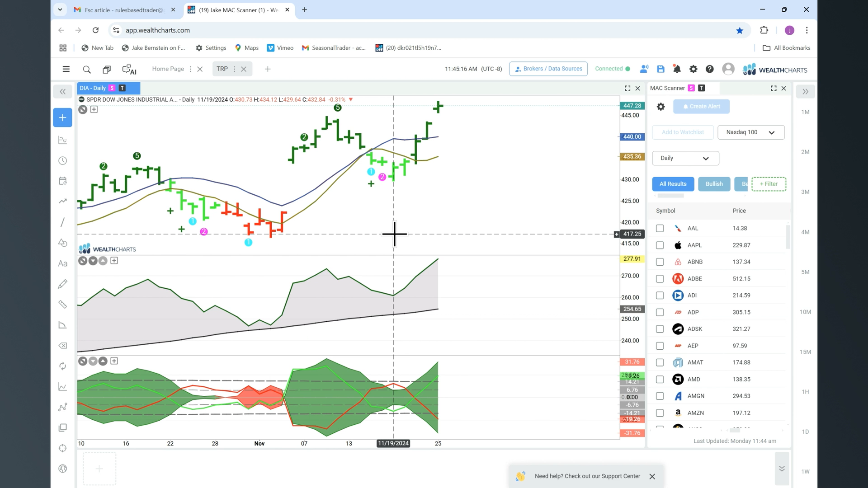This screenshot has height=488, width=868.
Task: Open browser tab search dropdown arrow
Action: click(x=60, y=9)
